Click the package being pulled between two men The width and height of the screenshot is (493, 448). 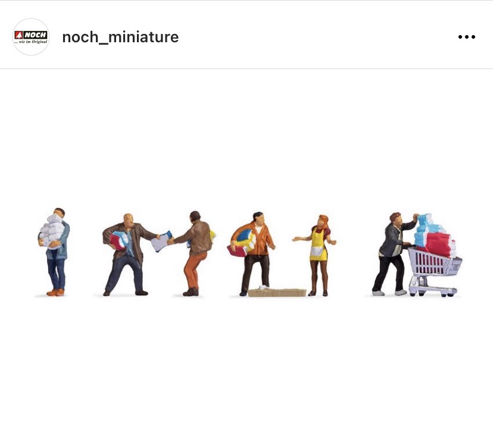tap(161, 242)
